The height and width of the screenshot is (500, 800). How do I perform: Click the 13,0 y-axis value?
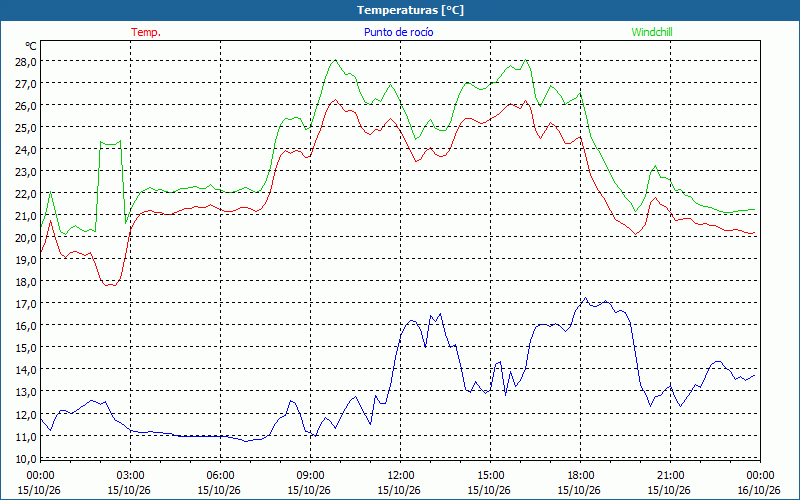click(25, 392)
